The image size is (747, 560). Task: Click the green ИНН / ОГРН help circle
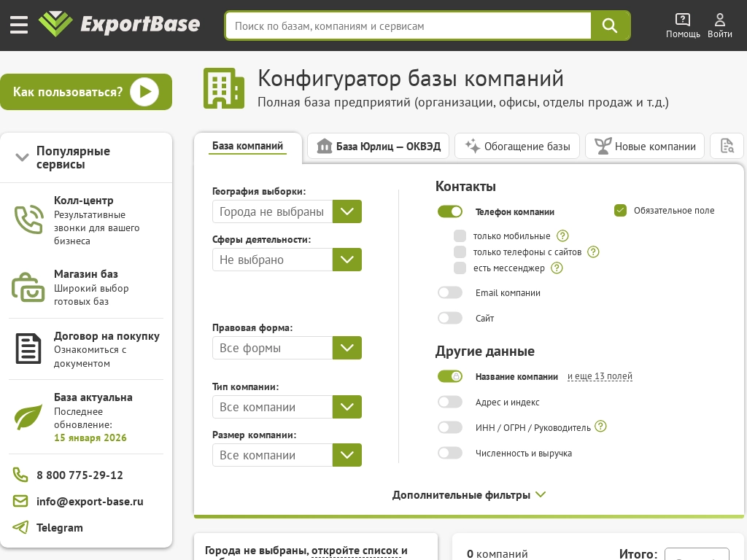(x=600, y=427)
